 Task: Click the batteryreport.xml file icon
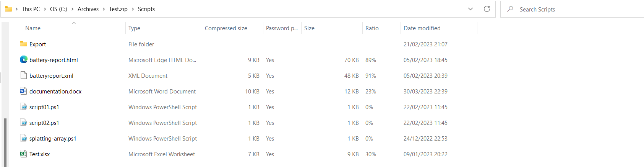pos(24,75)
